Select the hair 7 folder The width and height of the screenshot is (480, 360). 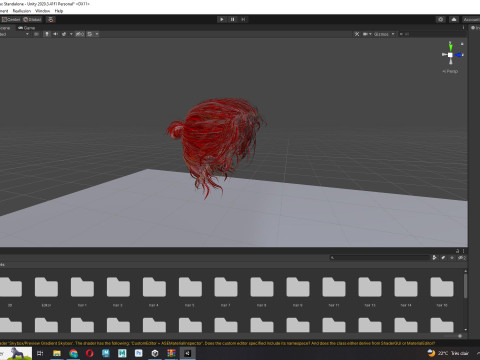point(226,291)
